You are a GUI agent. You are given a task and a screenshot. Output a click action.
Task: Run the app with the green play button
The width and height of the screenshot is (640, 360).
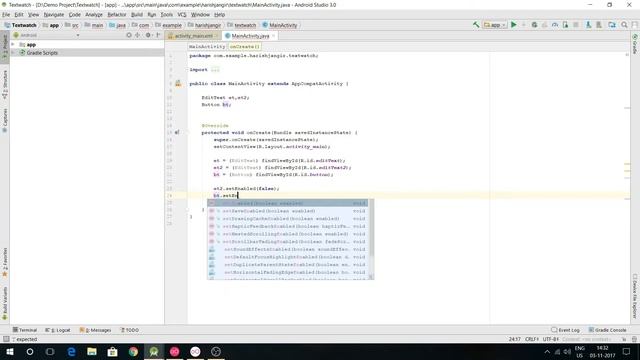pos(514,25)
